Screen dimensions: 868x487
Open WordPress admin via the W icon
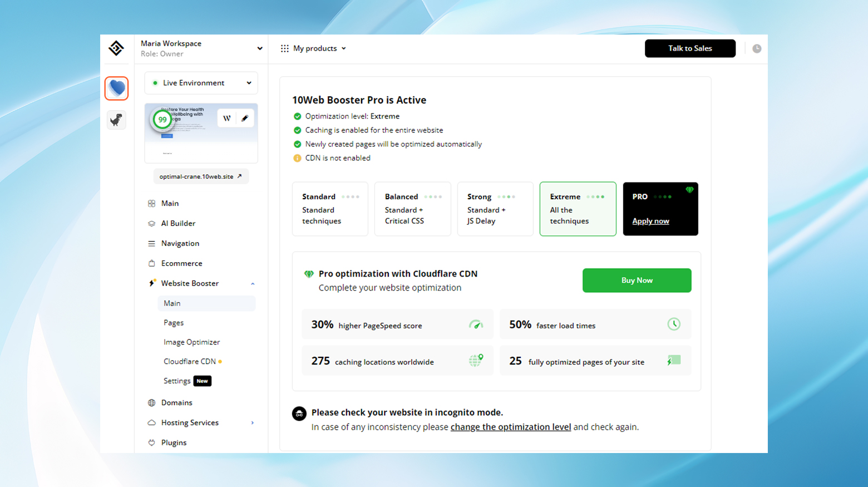point(226,118)
